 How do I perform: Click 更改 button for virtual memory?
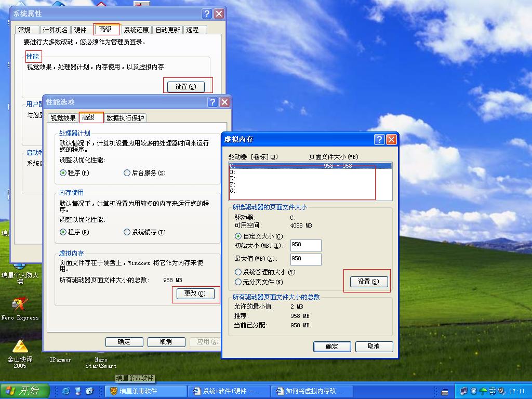tap(195, 294)
